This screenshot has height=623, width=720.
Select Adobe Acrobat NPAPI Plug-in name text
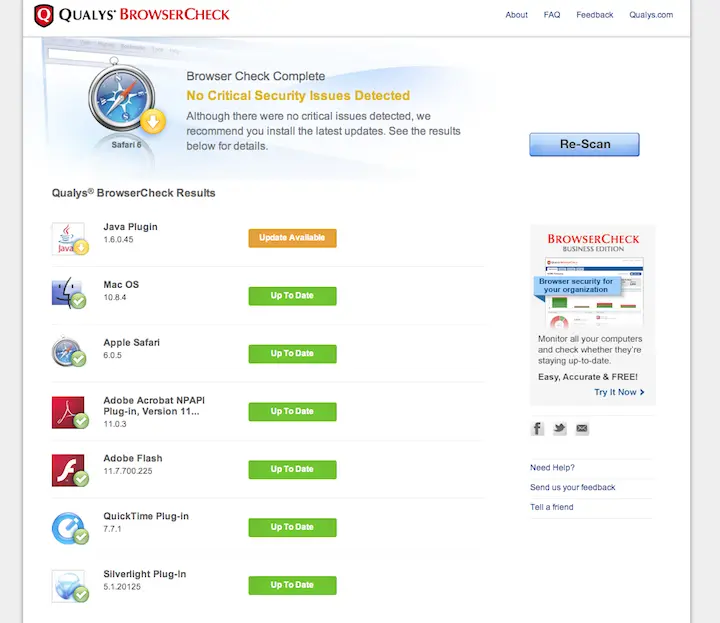[x=154, y=406]
